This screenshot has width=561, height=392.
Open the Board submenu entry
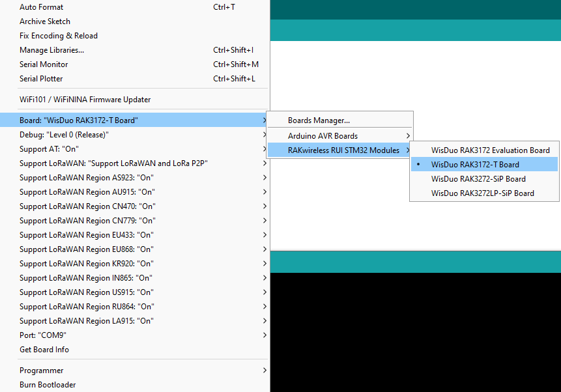coord(78,120)
